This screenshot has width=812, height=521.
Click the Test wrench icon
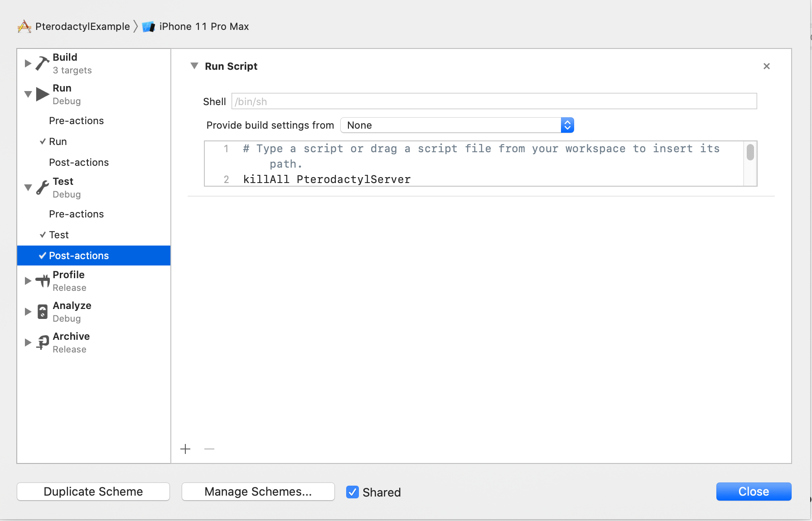tap(43, 188)
